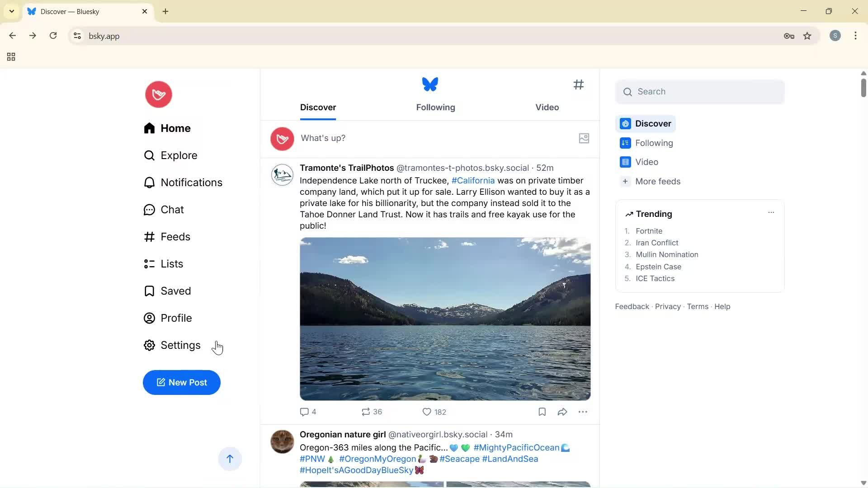Click the hashtag feeds icon at top
This screenshot has height=488, width=868.
tap(579, 84)
